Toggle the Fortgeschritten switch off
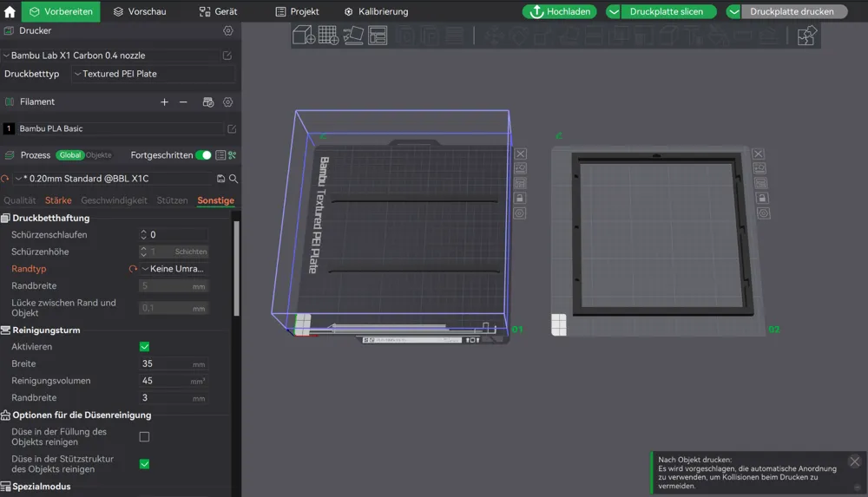Viewport: 868px width, 497px height. click(x=203, y=155)
